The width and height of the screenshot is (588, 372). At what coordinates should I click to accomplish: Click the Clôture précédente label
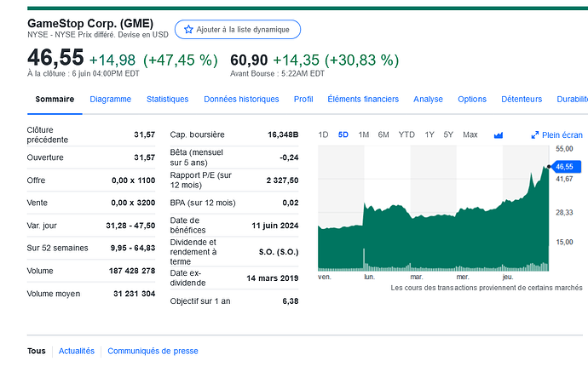(47, 134)
